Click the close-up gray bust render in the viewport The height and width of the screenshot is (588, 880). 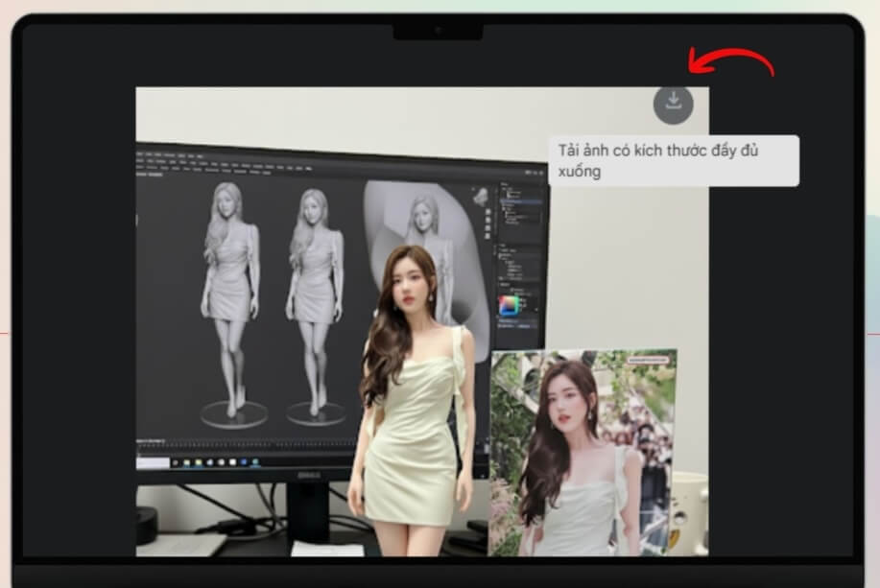tap(422, 216)
